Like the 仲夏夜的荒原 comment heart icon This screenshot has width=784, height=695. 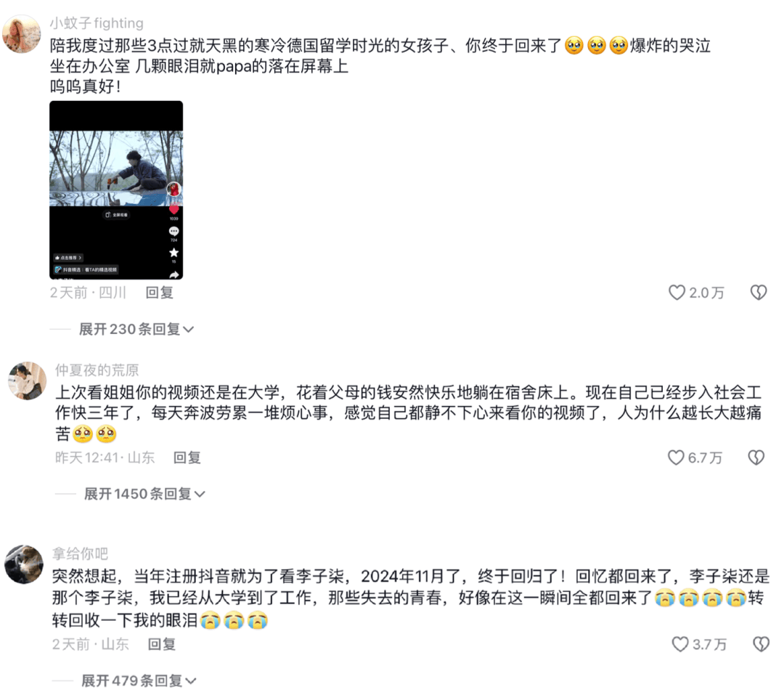point(676,458)
